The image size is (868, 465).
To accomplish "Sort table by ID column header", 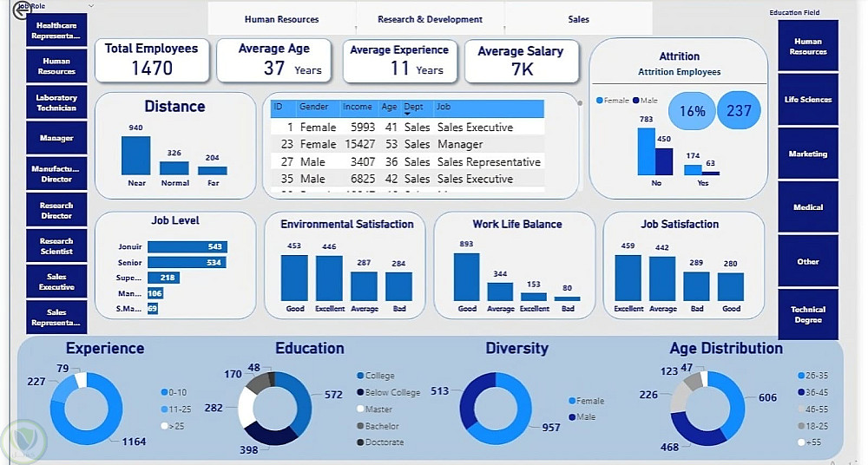I will (278, 107).
